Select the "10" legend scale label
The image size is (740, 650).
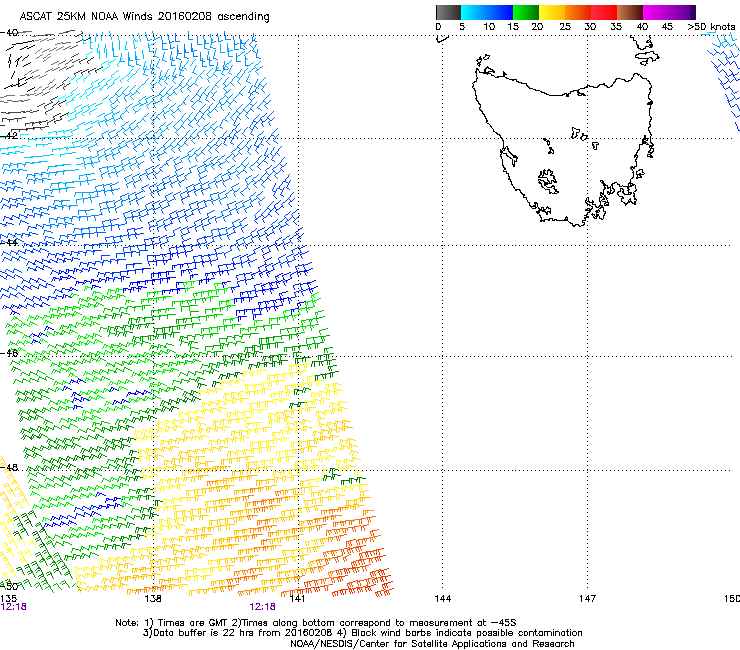click(x=489, y=27)
